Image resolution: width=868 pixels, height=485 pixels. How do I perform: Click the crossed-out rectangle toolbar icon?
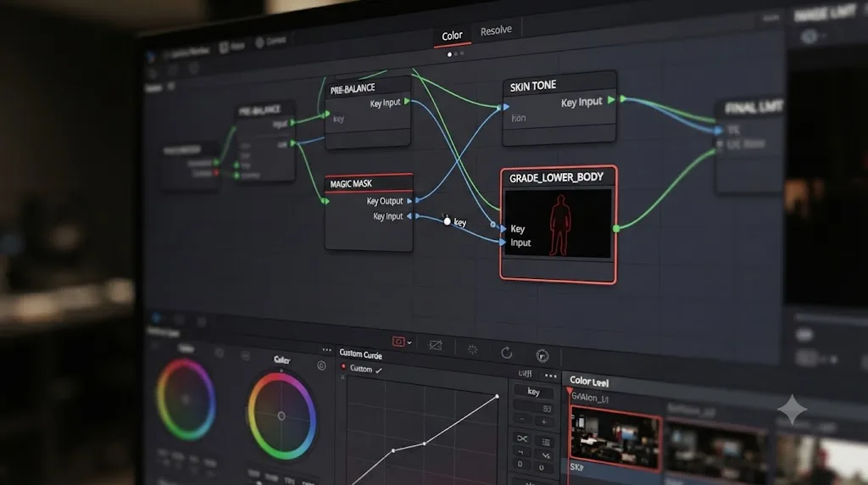(436, 345)
